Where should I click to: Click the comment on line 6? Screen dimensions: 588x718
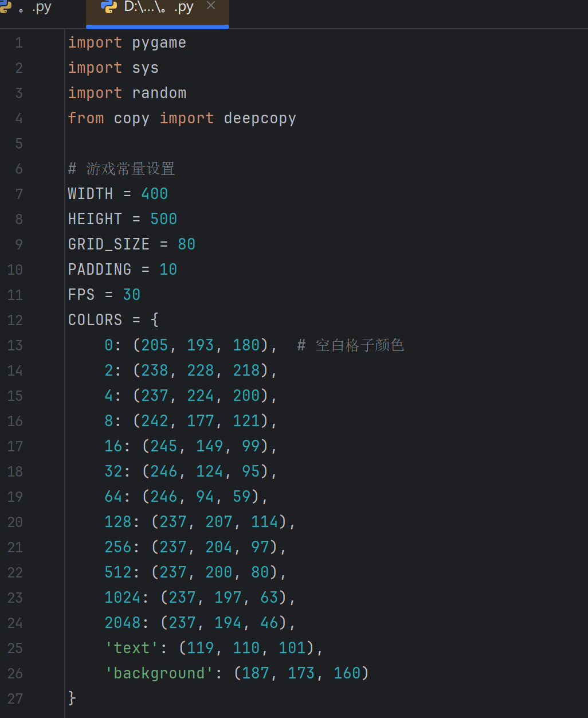click(x=121, y=169)
